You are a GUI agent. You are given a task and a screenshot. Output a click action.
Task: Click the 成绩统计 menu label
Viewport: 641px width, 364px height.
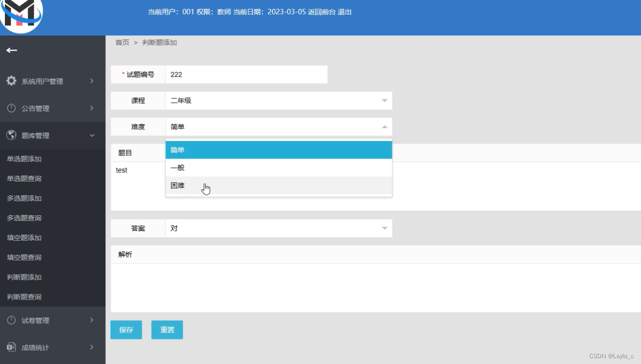pyautogui.click(x=35, y=348)
